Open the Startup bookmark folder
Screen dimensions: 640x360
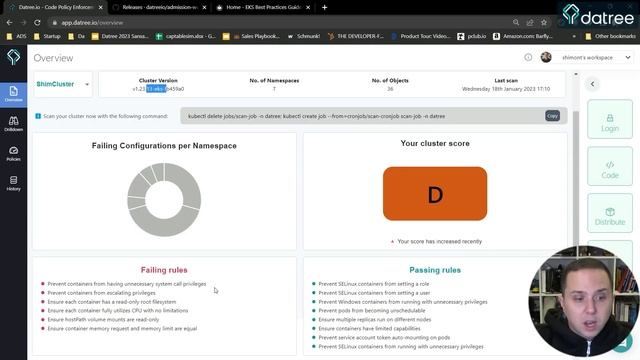point(47,36)
